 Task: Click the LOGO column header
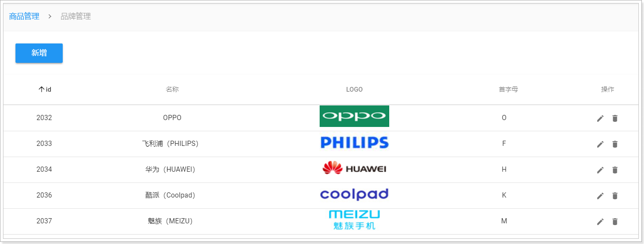pyautogui.click(x=354, y=90)
